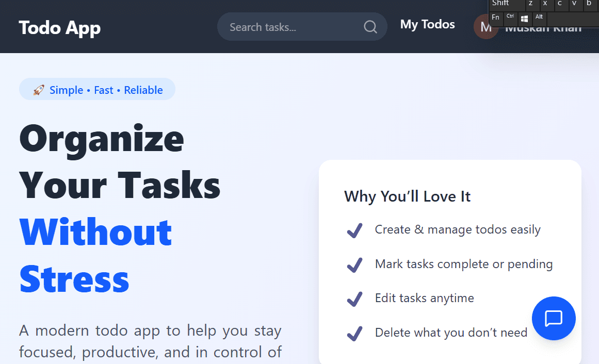The image size is (599, 364).
Task: Click the Shift key on the on-screen keyboard
Action: pos(506,5)
